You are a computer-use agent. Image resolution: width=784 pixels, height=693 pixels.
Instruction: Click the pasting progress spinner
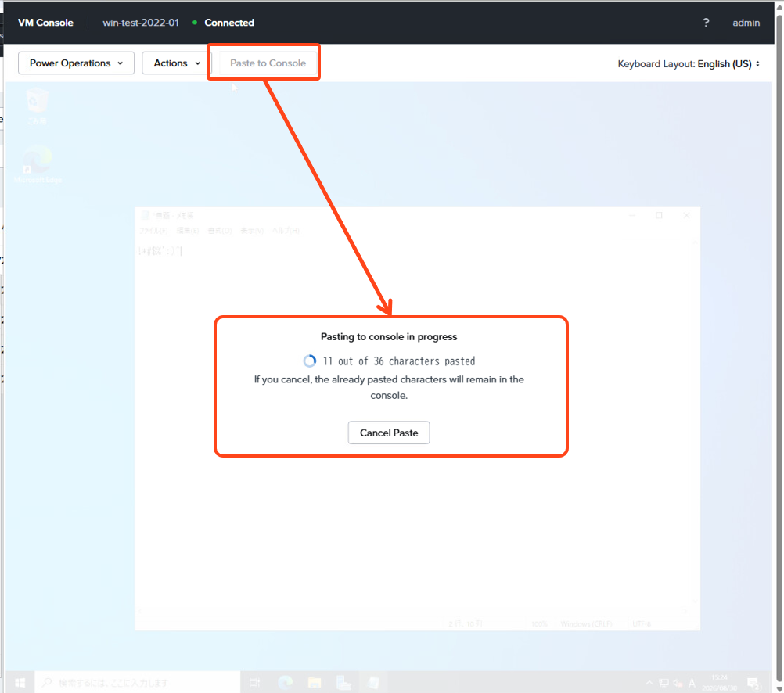click(310, 361)
